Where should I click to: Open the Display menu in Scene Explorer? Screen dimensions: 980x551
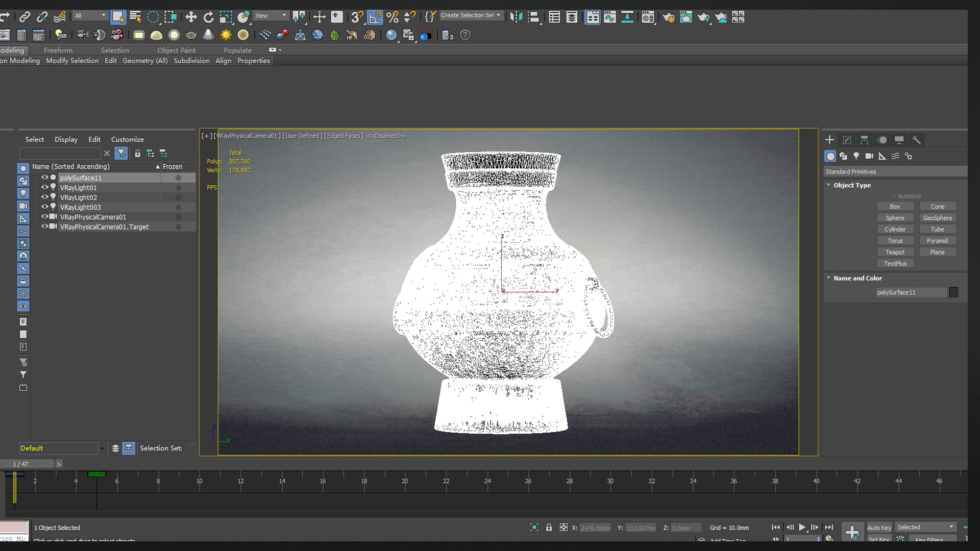tap(66, 139)
